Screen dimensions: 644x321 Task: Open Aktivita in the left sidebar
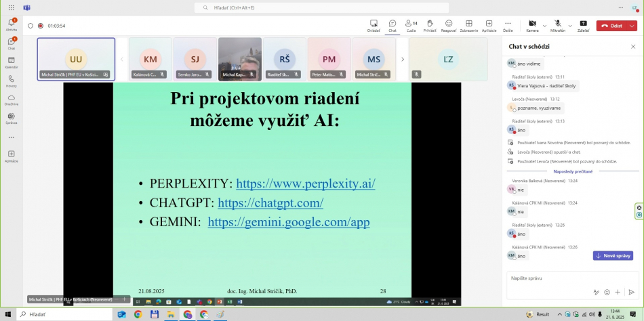click(11, 25)
